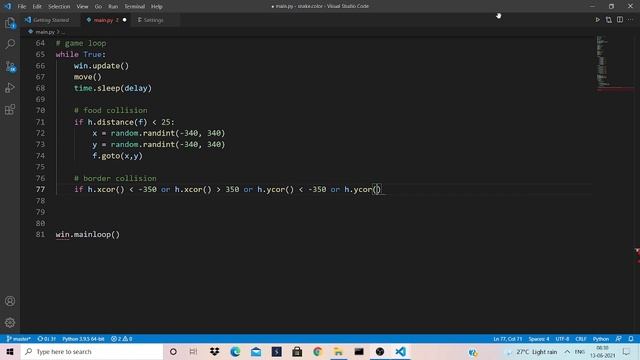Show hidden tray icons chevron

point(567,351)
